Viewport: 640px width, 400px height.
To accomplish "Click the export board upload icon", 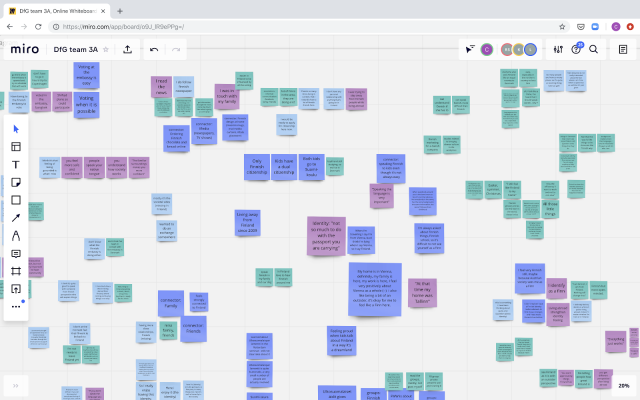I will tap(128, 49).
